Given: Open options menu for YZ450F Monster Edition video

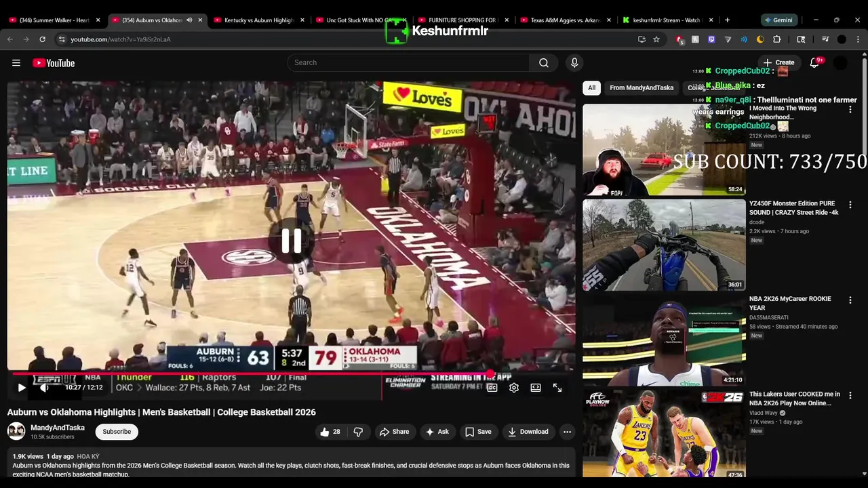Looking at the screenshot, I should pyautogui.click(x=850, y=204).
